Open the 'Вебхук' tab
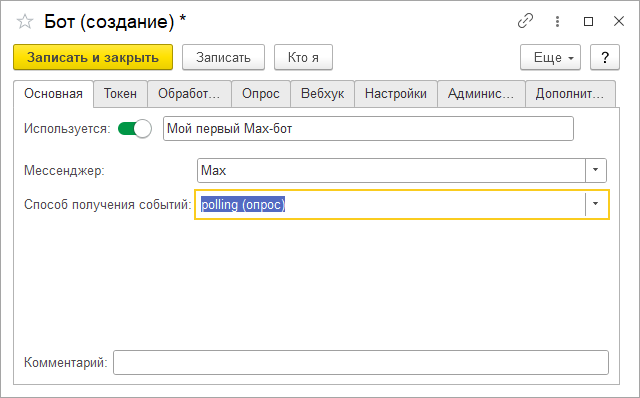Screen dimensions: 640x398 coord(322,94)
